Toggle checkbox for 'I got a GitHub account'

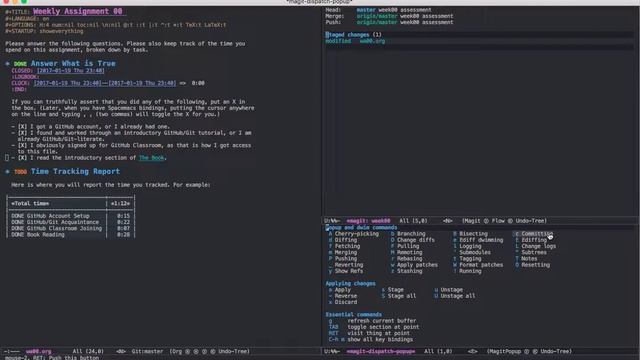coord(22,127)
